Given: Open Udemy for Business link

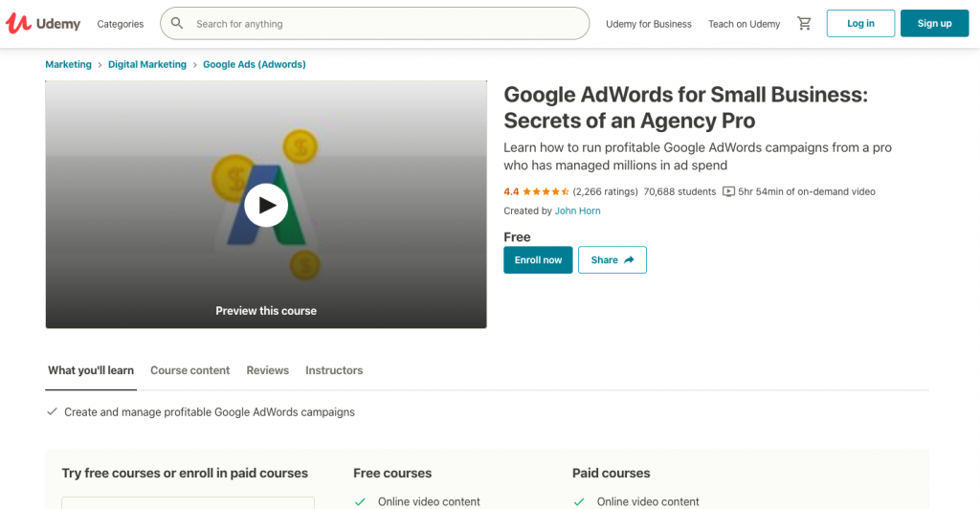Looking at the screenshot, I should click(649, 24).
